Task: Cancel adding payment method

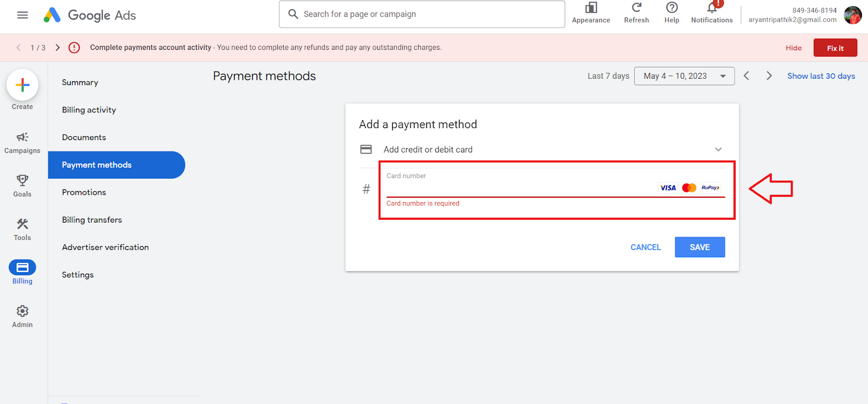Action: (x=646, y=247)
